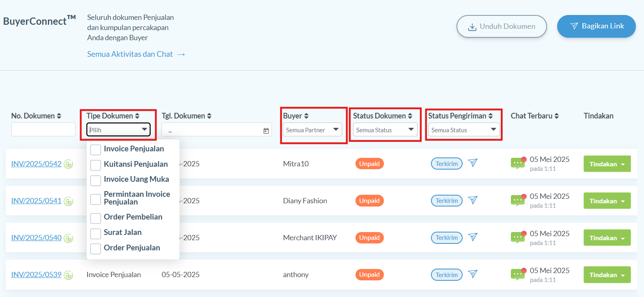Enable the Order Pembelian checkbox
644x297 pixels.
tap(95, 218)
